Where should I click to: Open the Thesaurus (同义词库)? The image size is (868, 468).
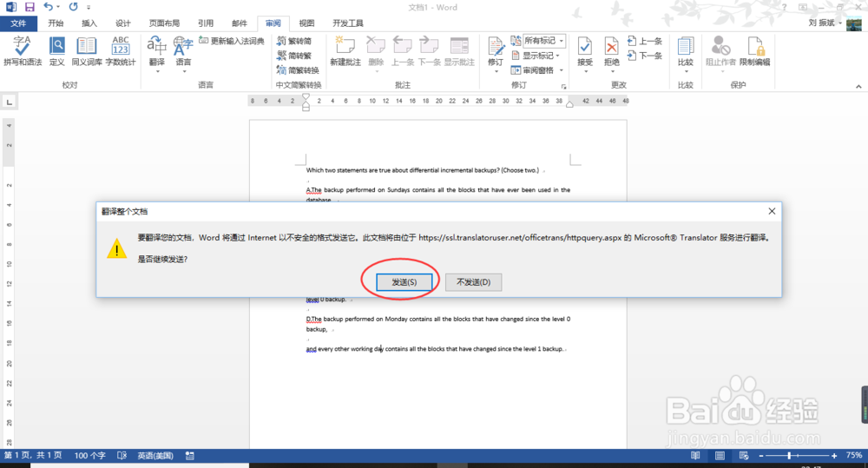pyautogui.click(x=86, y=51)
